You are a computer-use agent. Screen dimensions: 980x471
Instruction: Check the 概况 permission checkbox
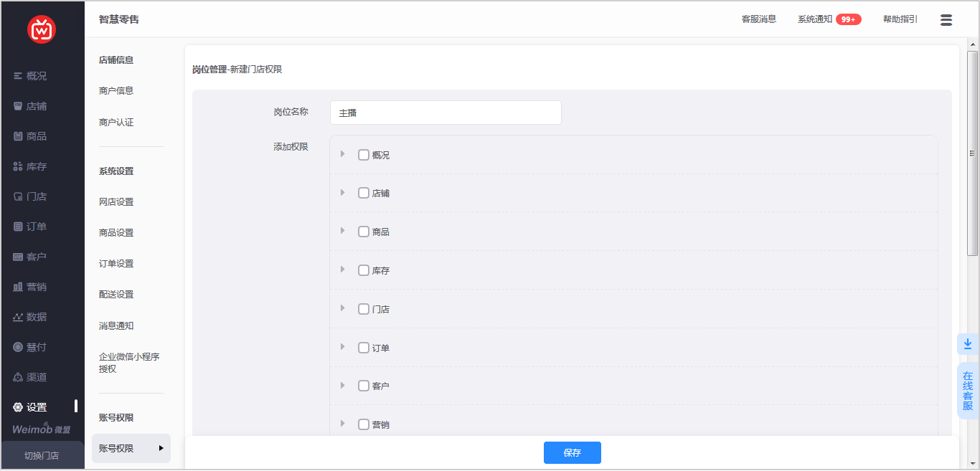(364, 155)
